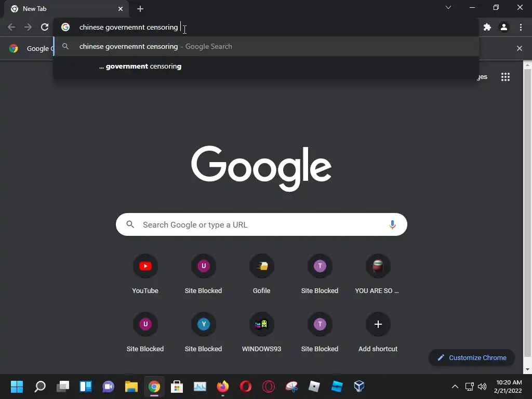Switch to Firefox in the taskbar
This screenshot has height=399, width=532.
click(222, 387)
